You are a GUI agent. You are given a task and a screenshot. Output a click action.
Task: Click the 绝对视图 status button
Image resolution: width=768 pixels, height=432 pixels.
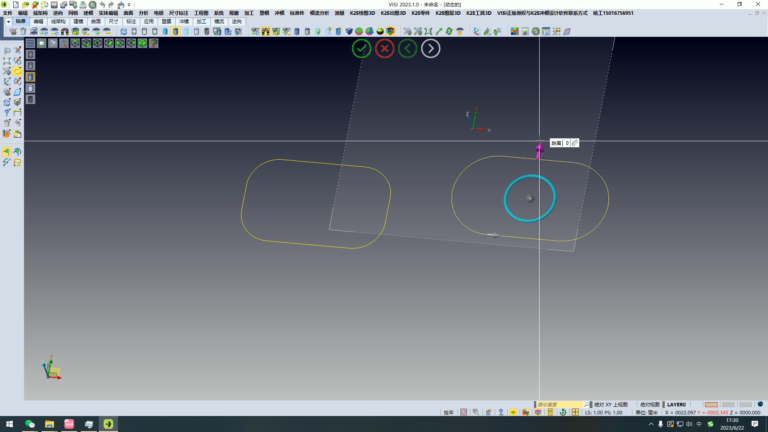coord(650,405)
